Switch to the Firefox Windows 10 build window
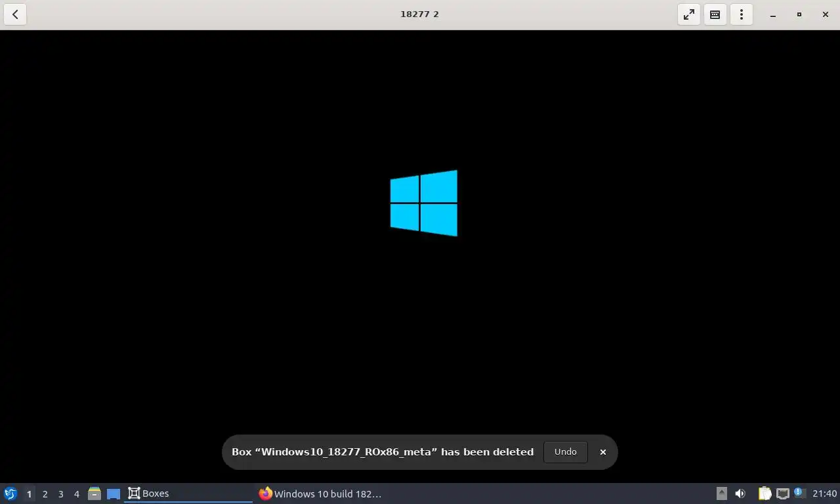This screenshot has width=840, height=504. (320, 493)
